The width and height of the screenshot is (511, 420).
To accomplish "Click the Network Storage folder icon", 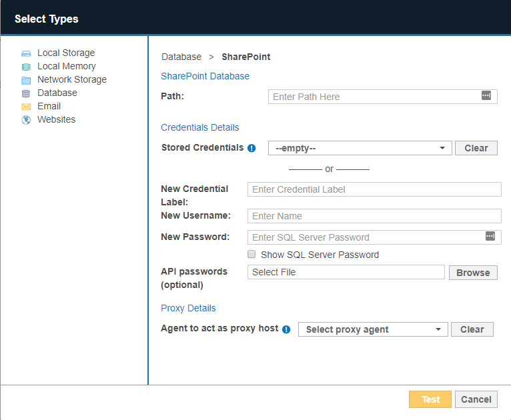I will point(26,80).
